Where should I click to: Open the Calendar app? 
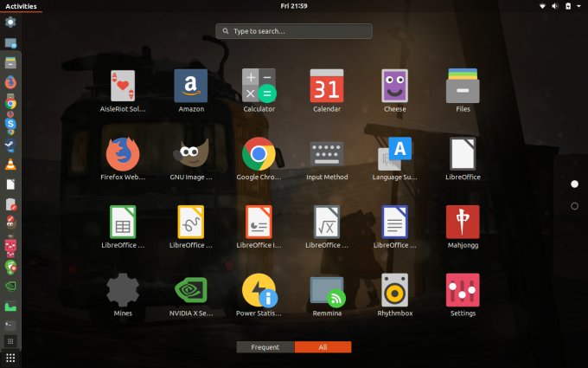click(x=327, y=86)
